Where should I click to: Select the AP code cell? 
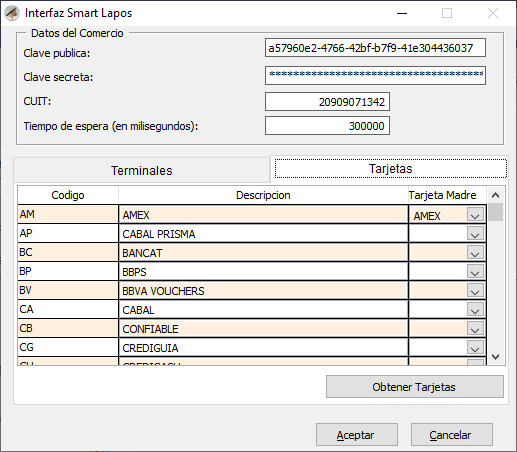(68, 233)
